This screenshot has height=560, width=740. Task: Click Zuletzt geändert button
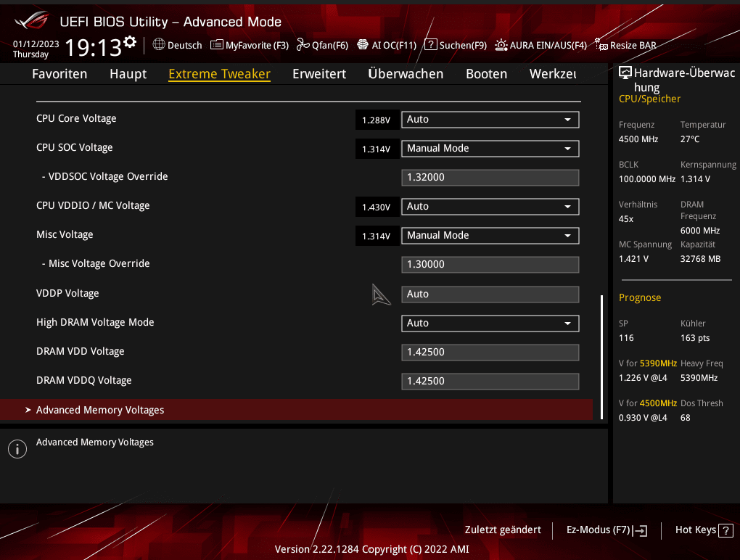pyautogui.click(x=503, y=530)
